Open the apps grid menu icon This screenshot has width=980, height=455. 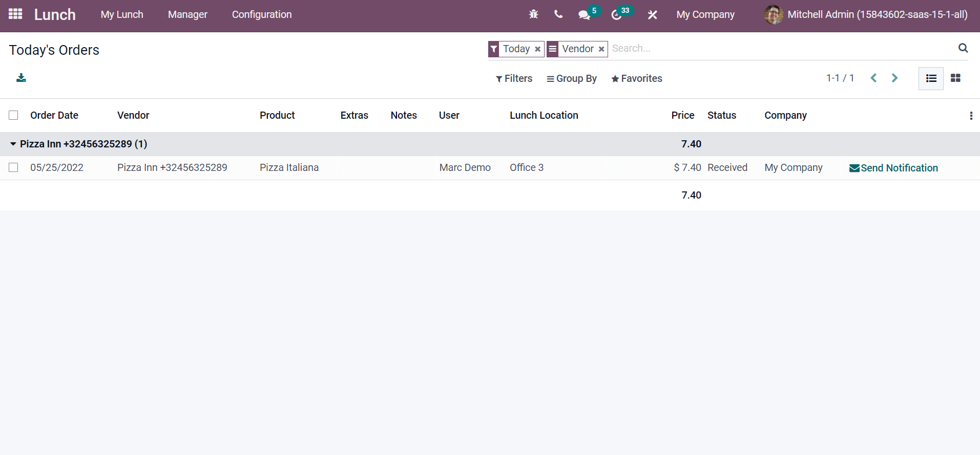coord(15,14)
